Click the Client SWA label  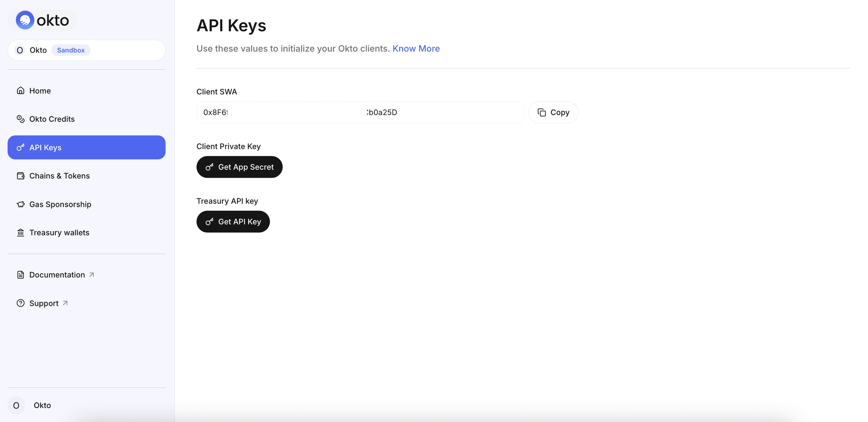tap(217, 91)
